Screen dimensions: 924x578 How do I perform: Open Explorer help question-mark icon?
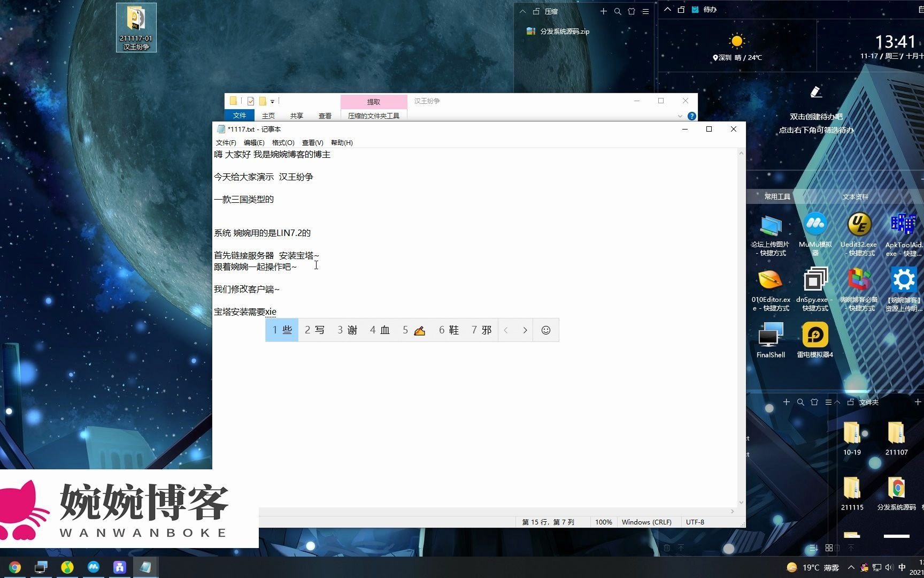pos(692,116)
